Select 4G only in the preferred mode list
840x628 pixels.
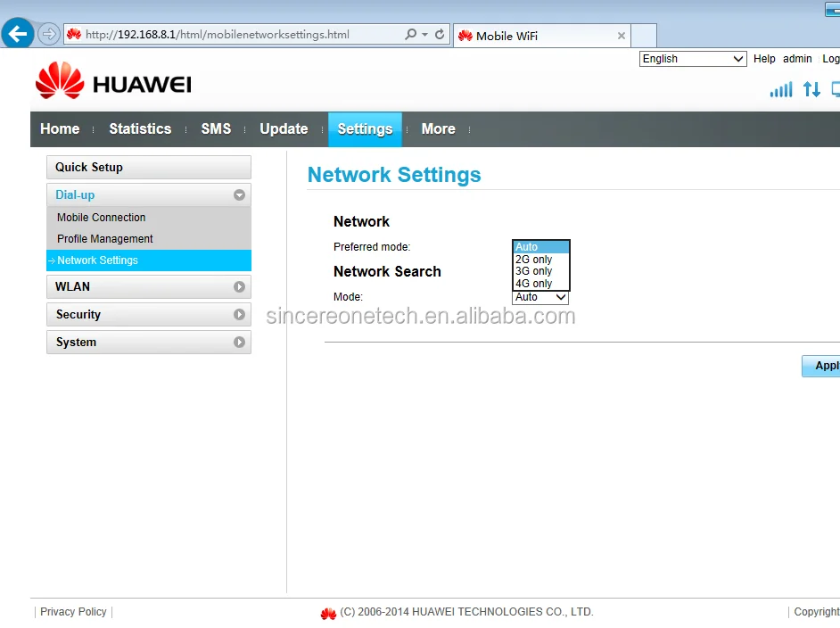[x=535, y=284]
